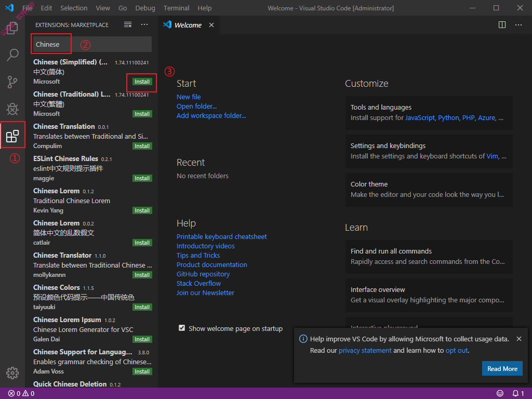Open the Selection menu
532x399 pixels.
tap(74, 8)
